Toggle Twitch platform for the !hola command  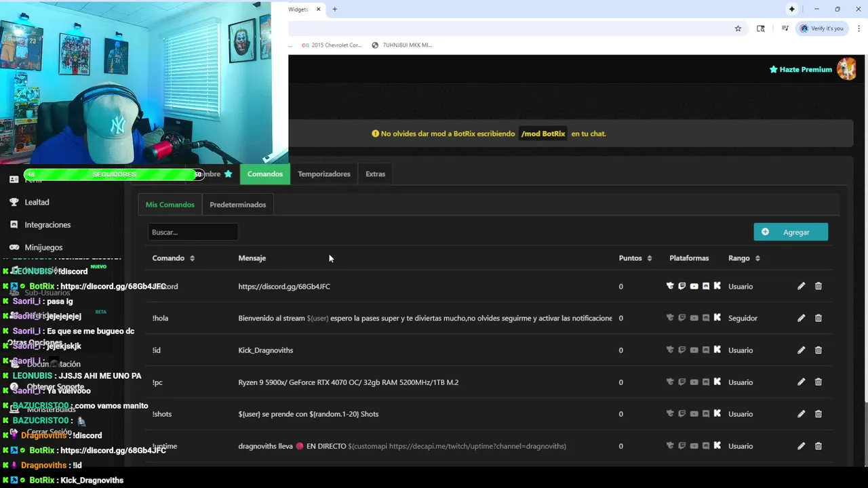click(682, 318)
